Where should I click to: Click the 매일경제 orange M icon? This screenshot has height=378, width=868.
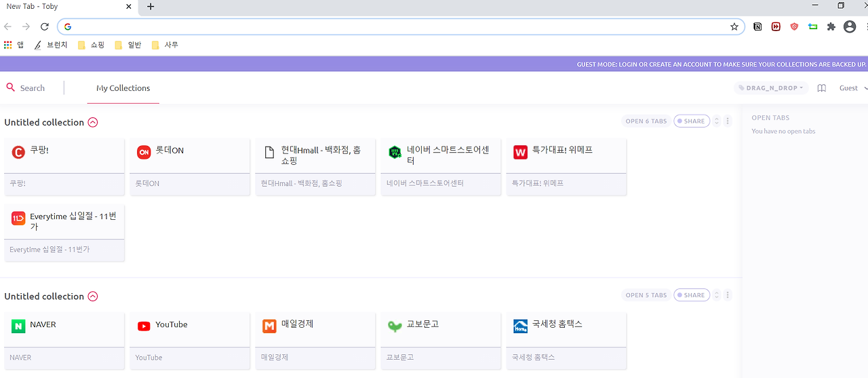pyautogui.click(x=269, y=326)
